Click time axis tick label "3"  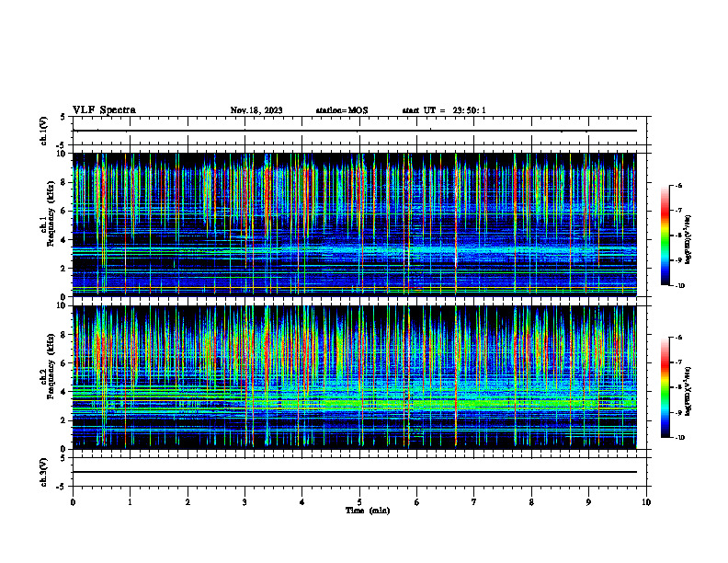point(245,502)
